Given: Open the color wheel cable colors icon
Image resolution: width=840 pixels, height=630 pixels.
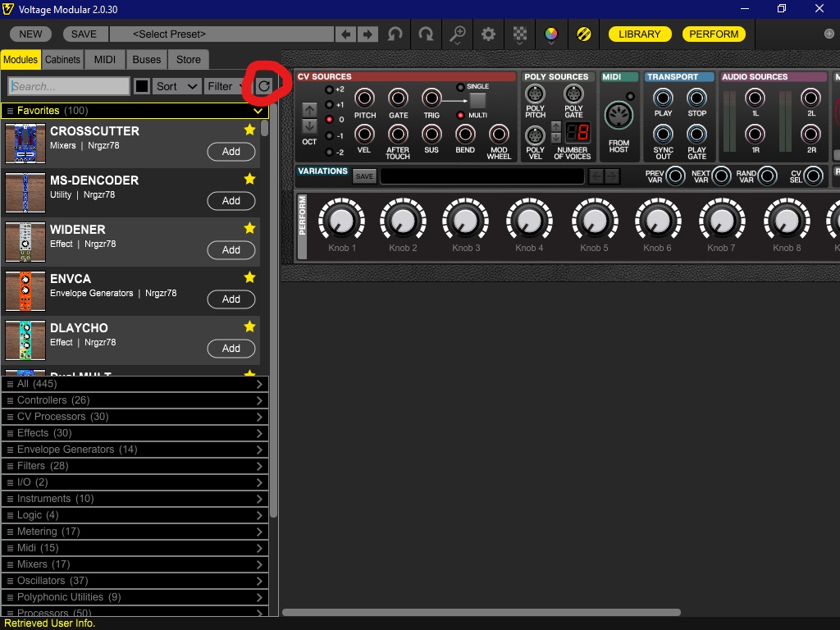Looking at the screenshot, I should [550, 34].
